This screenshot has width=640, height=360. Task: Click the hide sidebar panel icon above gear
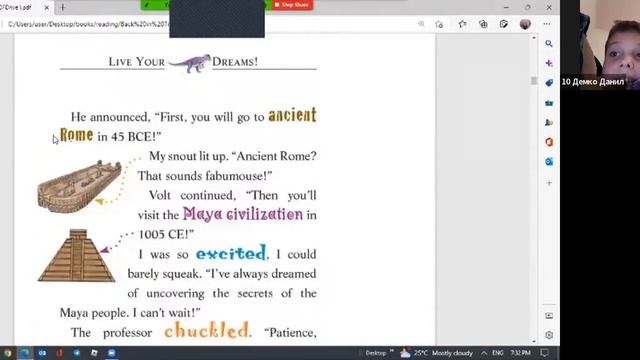click(549, 316)
